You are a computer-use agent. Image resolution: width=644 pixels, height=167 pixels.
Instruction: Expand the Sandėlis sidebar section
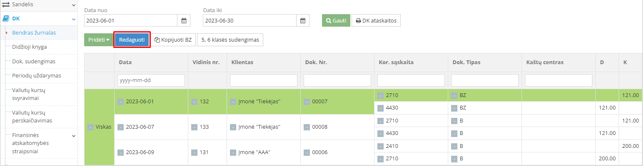click(74, 5)
